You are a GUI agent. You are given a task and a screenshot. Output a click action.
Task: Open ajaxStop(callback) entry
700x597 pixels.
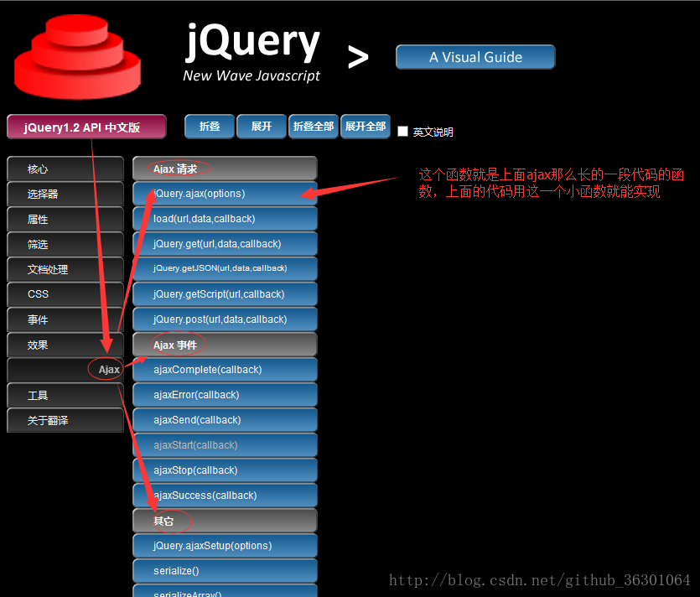225,470
